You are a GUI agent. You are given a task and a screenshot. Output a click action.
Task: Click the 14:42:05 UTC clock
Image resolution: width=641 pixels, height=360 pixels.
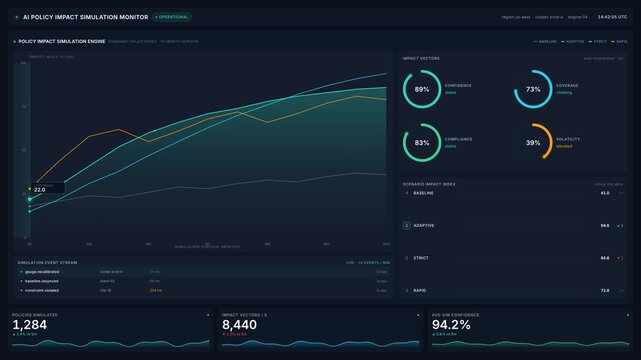[x=612, y=17]
